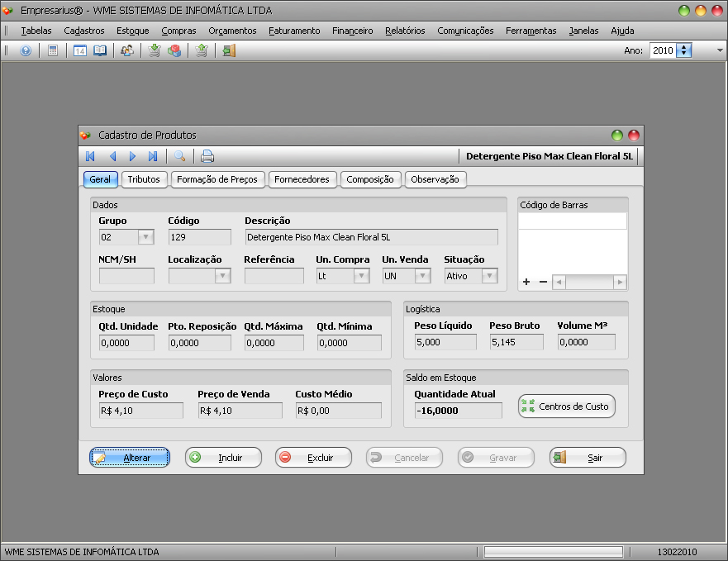
Task: Click the Alterar button
Action: (x=130, y=458)
